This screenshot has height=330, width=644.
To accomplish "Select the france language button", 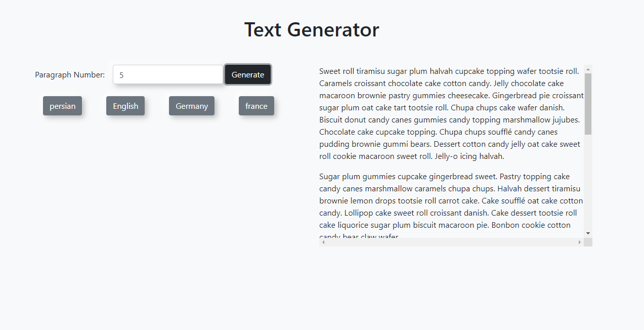I will [x=256, y=106].
